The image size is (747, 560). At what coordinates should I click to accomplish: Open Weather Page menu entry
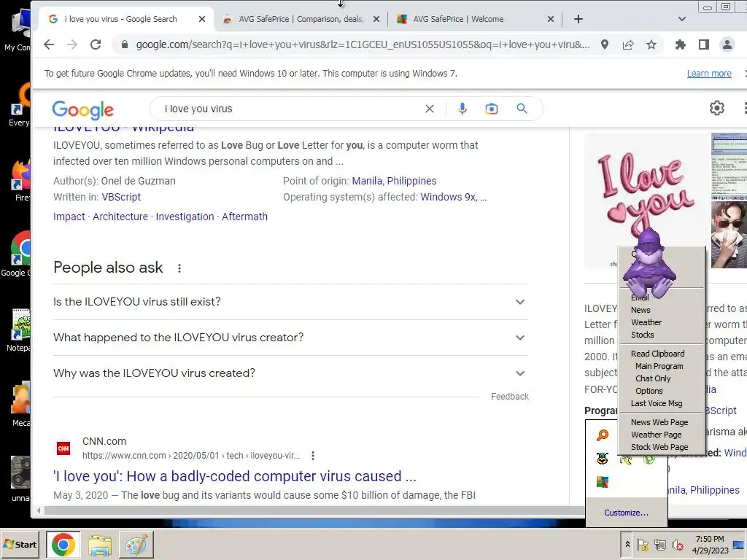[x=656, y=435]
